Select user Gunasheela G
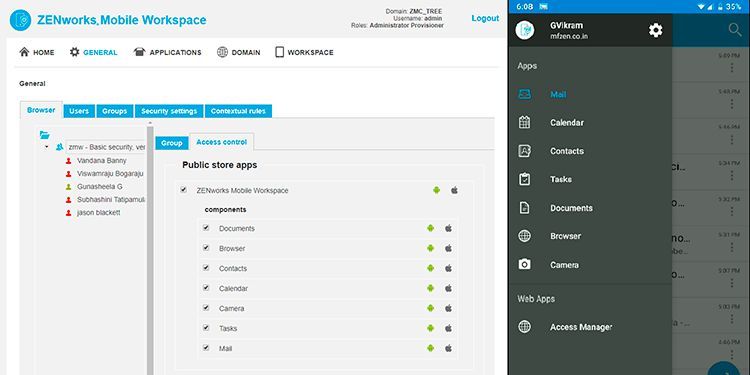 [x=99, y=187]
